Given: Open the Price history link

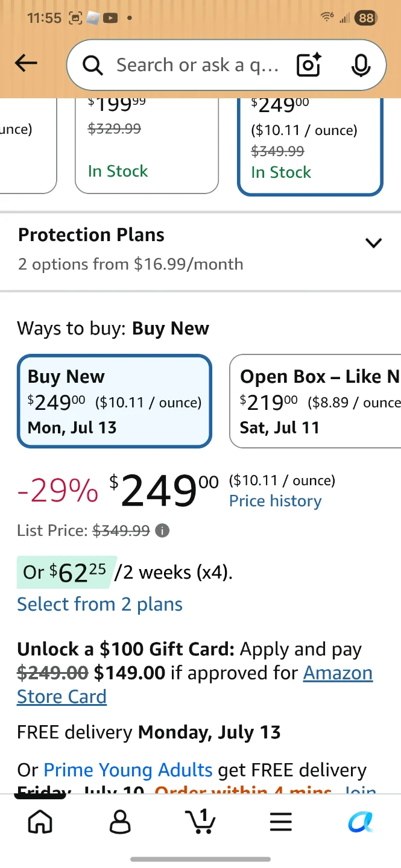Looking at the screenshot, I should [276, 501].
